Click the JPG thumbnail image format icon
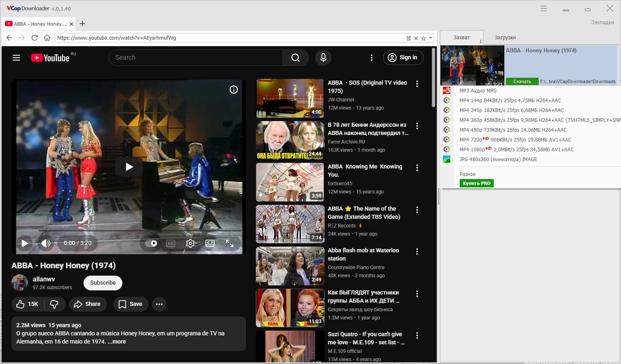Viewport: 621px width, 364px height. 447,160
